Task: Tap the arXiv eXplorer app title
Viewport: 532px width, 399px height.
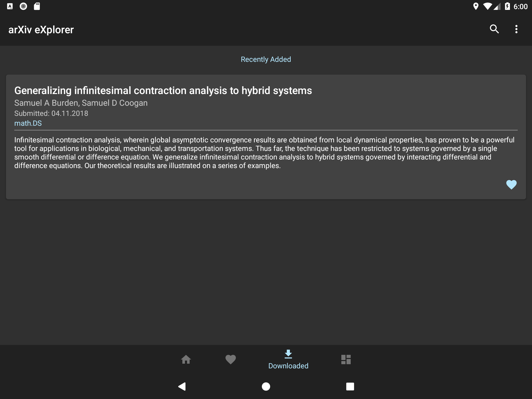Action: (41, 30)
